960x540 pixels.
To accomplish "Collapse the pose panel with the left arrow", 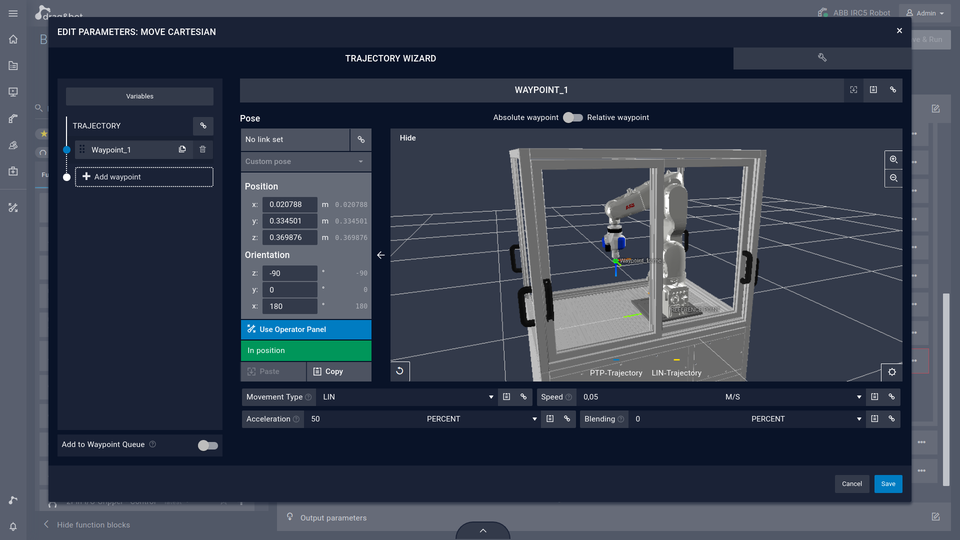I will pos(380,255).
